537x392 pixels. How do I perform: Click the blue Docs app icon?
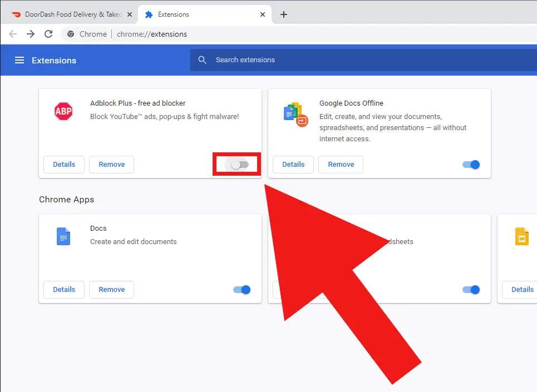[x=63, y=236]
